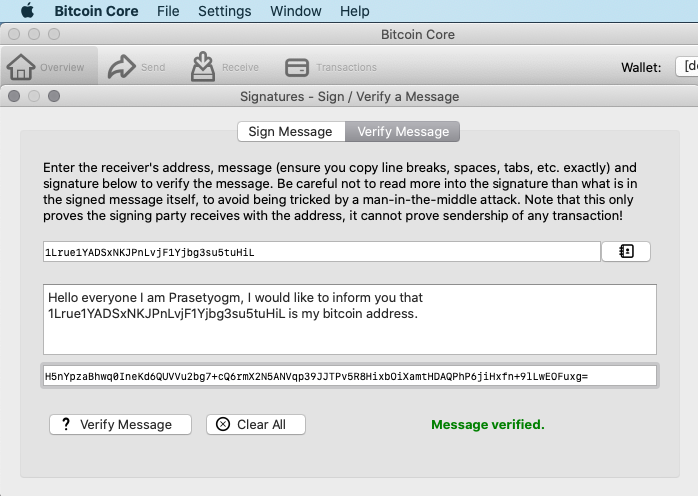Switch to the Sign Message tab
Screen dimensions: 698x496
pos(291,132)
